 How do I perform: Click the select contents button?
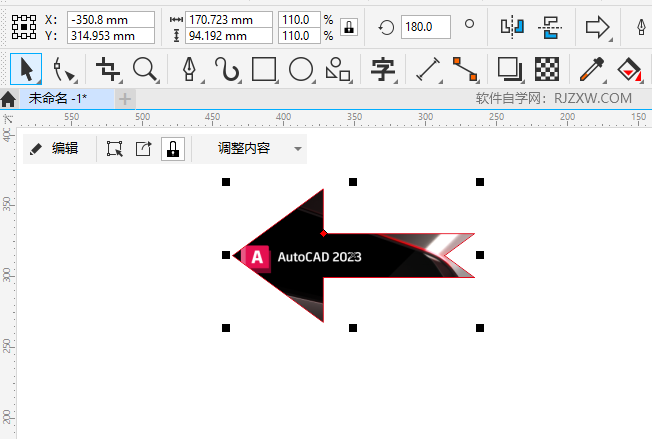click(x=115, y=149)
